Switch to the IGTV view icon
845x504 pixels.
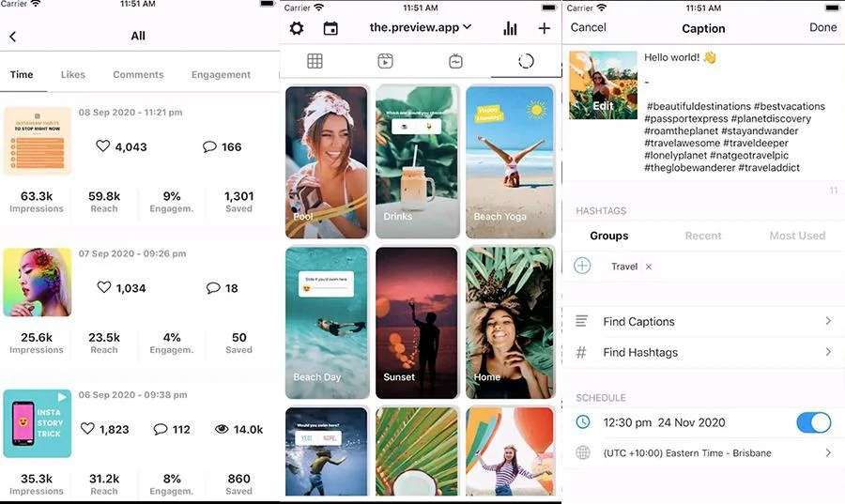(455, 61)
